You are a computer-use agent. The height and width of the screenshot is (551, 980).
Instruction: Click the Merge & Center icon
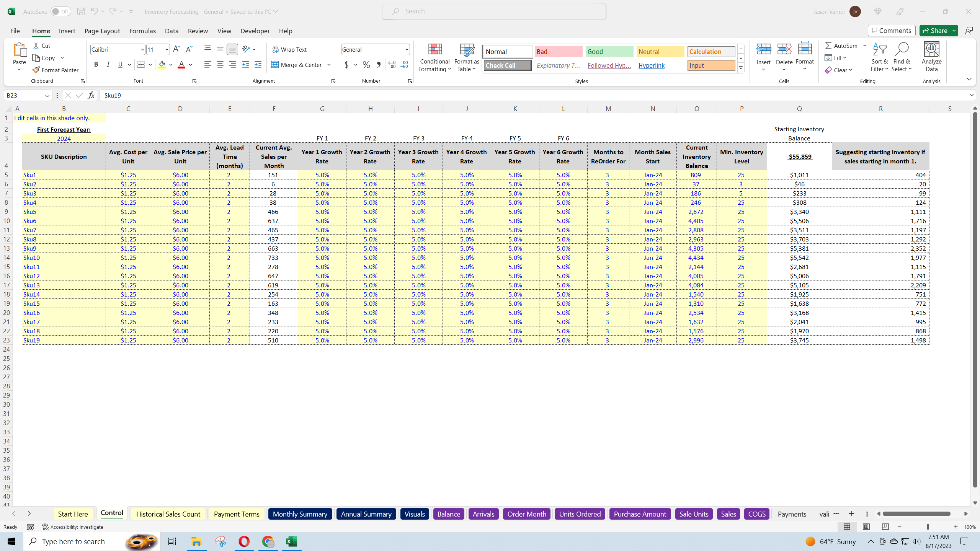coord(275,65)
